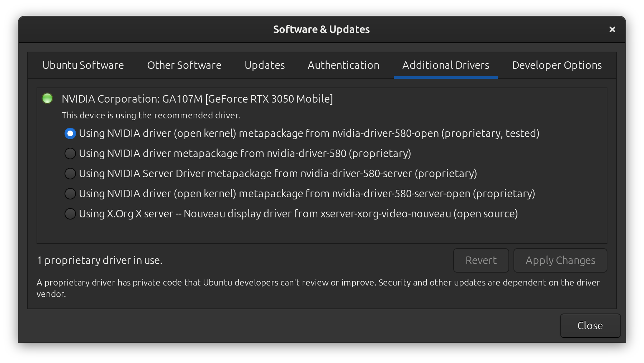The image size is (644, 363).
Task: Click the Apply Changes button
Action: pyautogui.click(x=560, y=260)
